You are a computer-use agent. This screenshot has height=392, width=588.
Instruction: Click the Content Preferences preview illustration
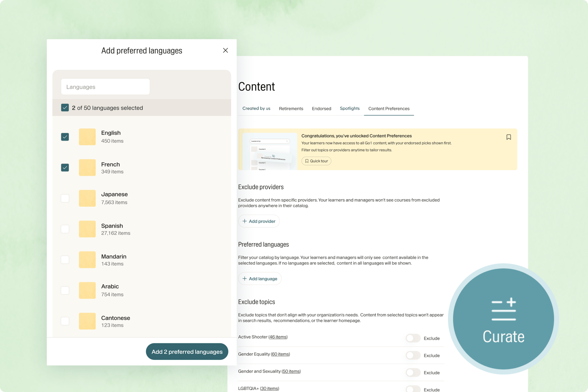point(270,151)
